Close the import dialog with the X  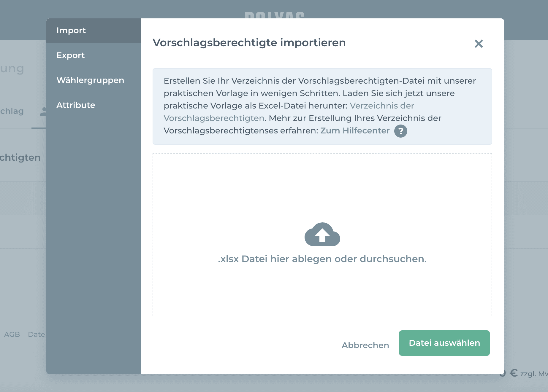point(479,44)
